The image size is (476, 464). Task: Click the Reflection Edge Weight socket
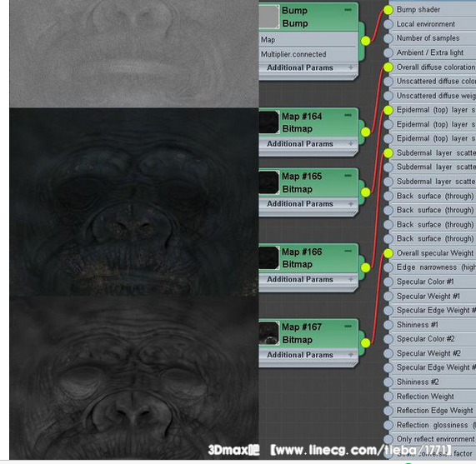(388, 411)
